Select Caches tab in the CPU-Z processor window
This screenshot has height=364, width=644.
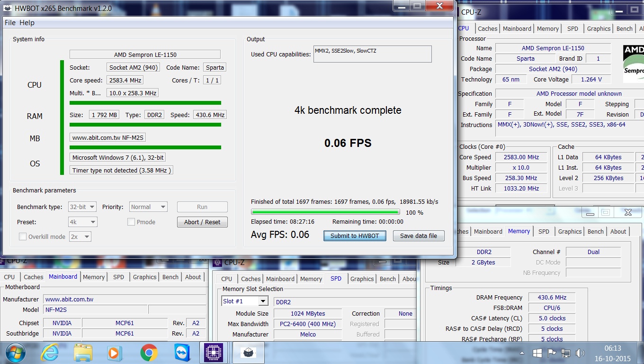click(x=487, y=28)
